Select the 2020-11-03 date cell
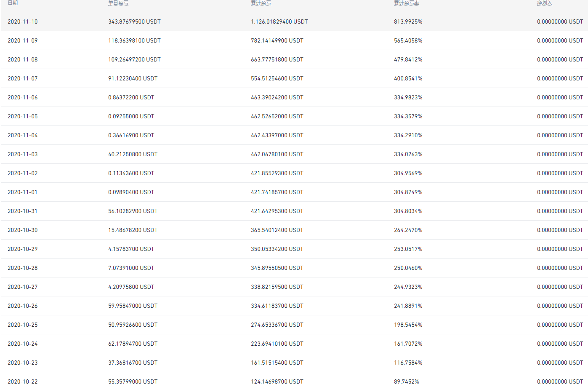 [x=23, y=154]
